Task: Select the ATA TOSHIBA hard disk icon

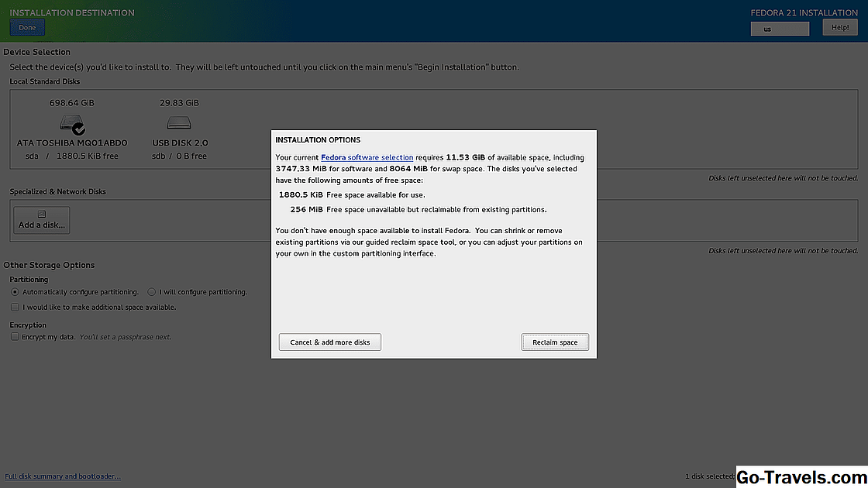Action: coord(70,123)
